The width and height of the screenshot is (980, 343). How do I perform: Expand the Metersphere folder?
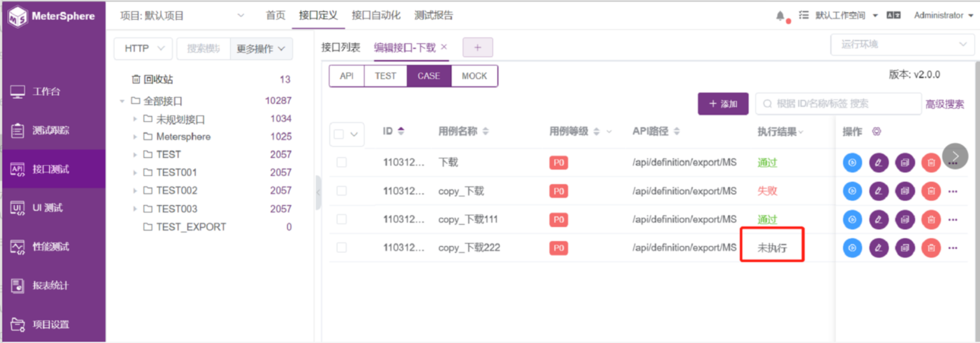click(x=135, y=137)
